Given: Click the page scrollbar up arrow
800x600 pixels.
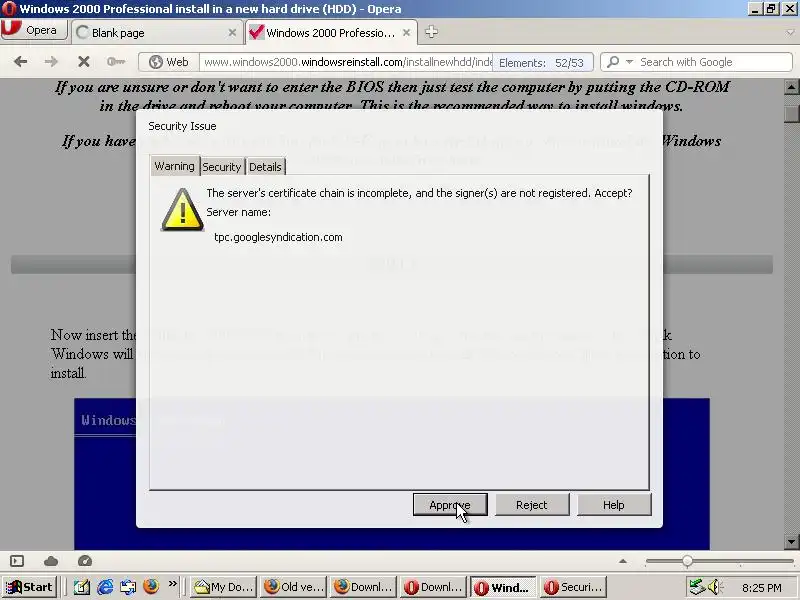Looking at the screenshot, I should click(x=791, y=87).
